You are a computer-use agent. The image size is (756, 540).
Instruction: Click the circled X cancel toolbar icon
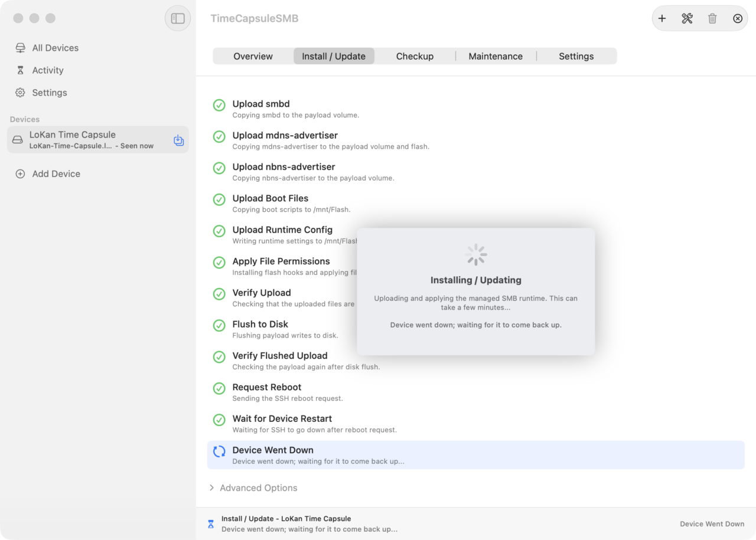(x=738, y=19)
